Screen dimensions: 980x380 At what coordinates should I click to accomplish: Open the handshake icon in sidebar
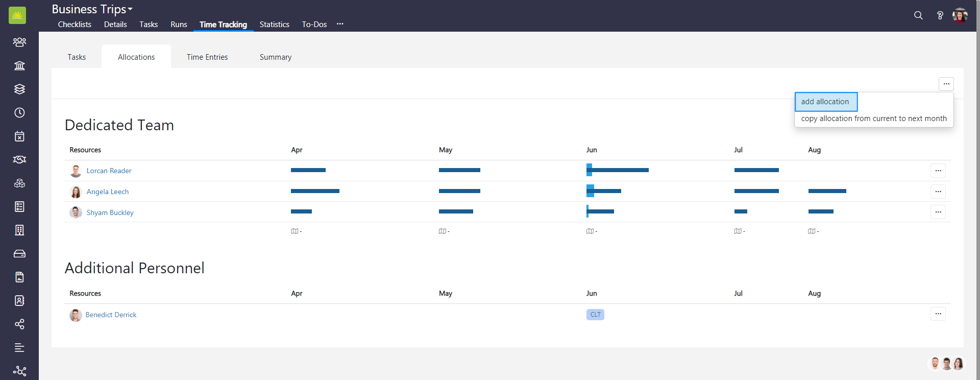click(19, 159)
